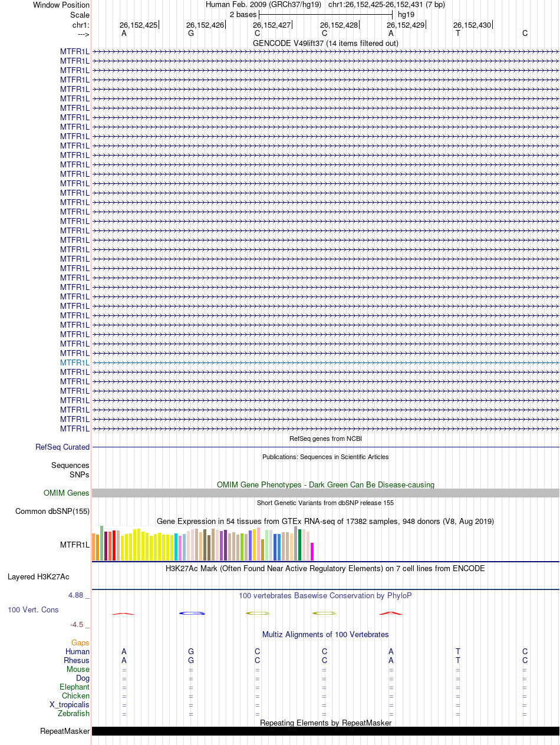The width and height of the screenshot is (560, 745).
Task: Click the light-blue highlighted MTFR1L transcript label
Action: [75, 362]
